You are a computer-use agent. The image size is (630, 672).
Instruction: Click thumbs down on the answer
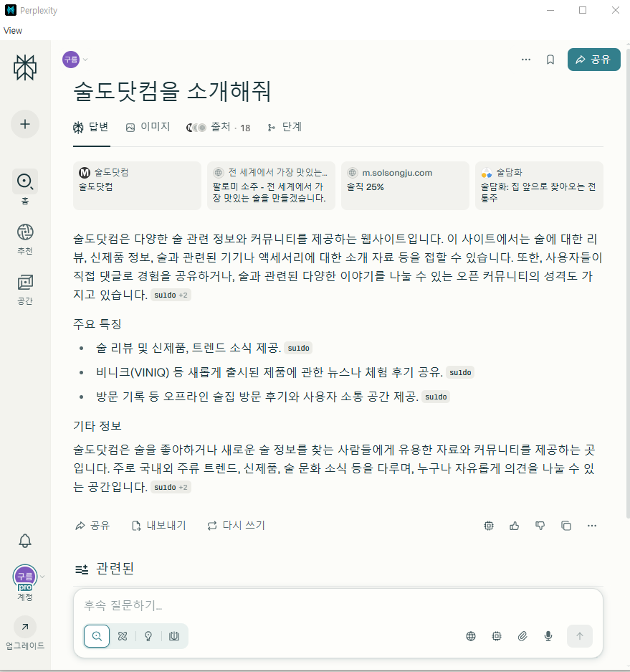tap(540, 526)
